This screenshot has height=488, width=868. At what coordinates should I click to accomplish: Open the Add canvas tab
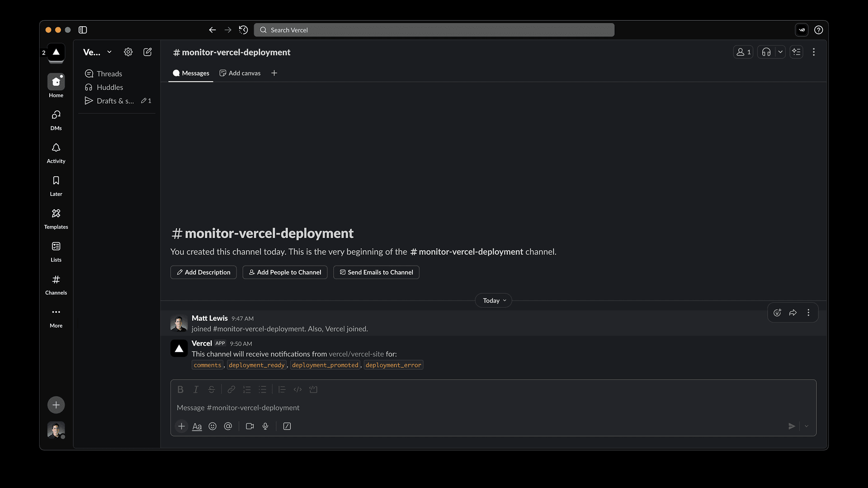[x=240, y=73]
